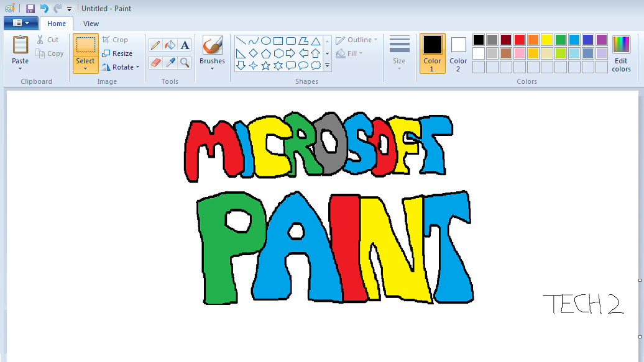The height and width of the screenshot is (362, 644).
Task: Pick the yellow color swatch
Action: (x=546, y=40)
